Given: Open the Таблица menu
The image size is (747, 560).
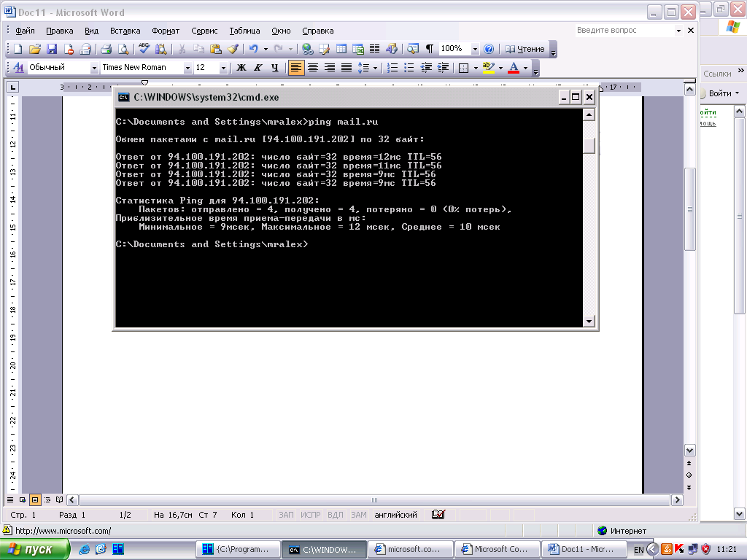Looking at the screenshot, I should 244,31.
